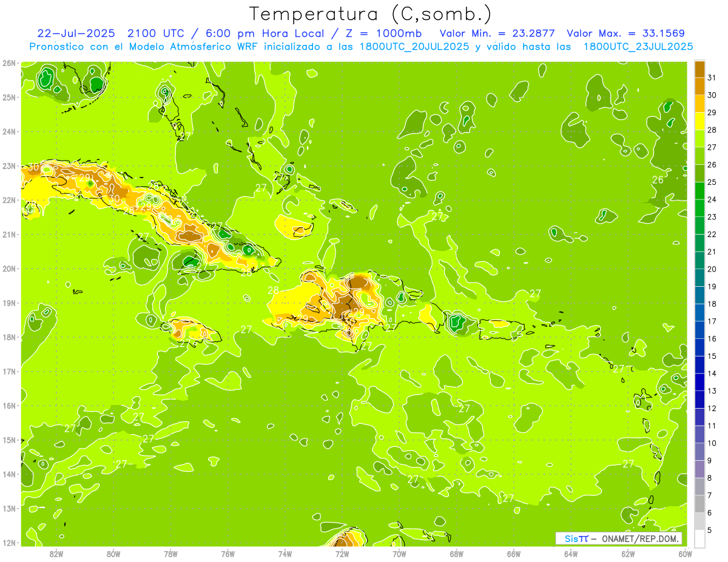Click the 12N latitude axis label
The width and height of the screenshot is (728, 562).
[x=8, y=543]
